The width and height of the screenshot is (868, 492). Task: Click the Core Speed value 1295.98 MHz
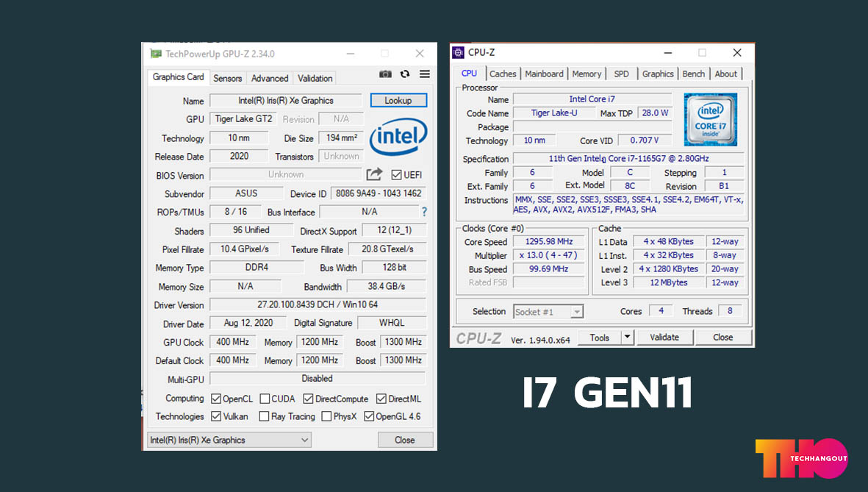(x=549, y=241)
